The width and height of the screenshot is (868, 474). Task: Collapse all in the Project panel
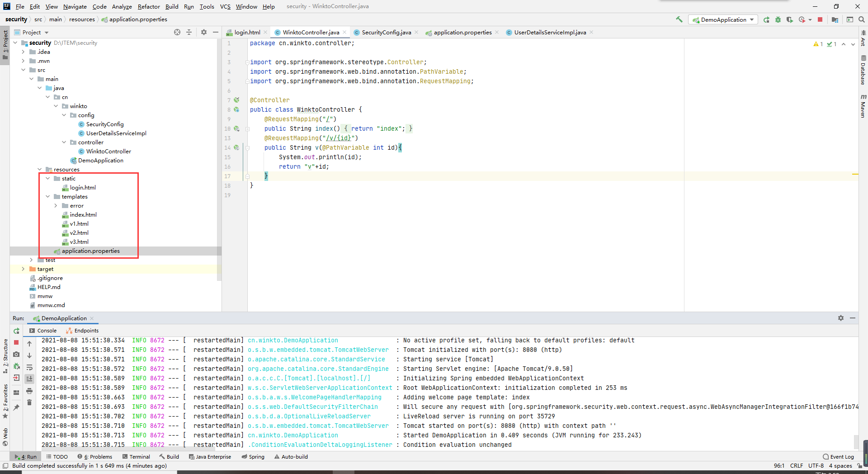tap(189, 32)
